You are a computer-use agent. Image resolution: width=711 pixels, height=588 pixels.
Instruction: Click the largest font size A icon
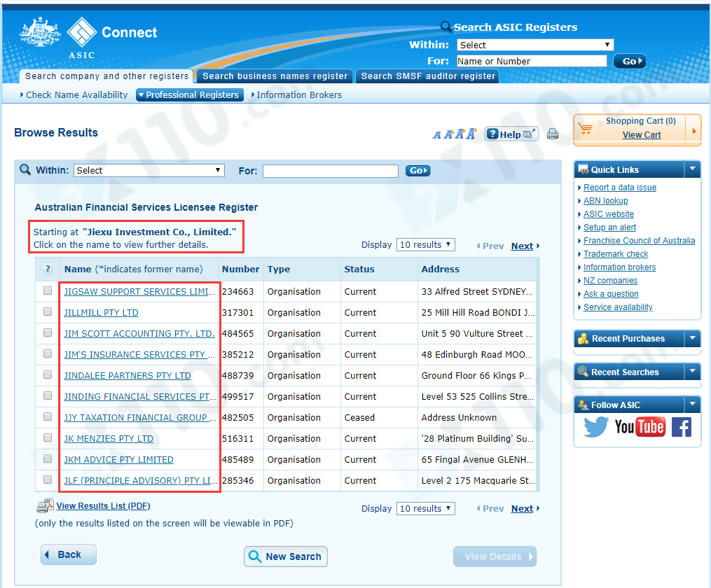[x=471, y=134]
